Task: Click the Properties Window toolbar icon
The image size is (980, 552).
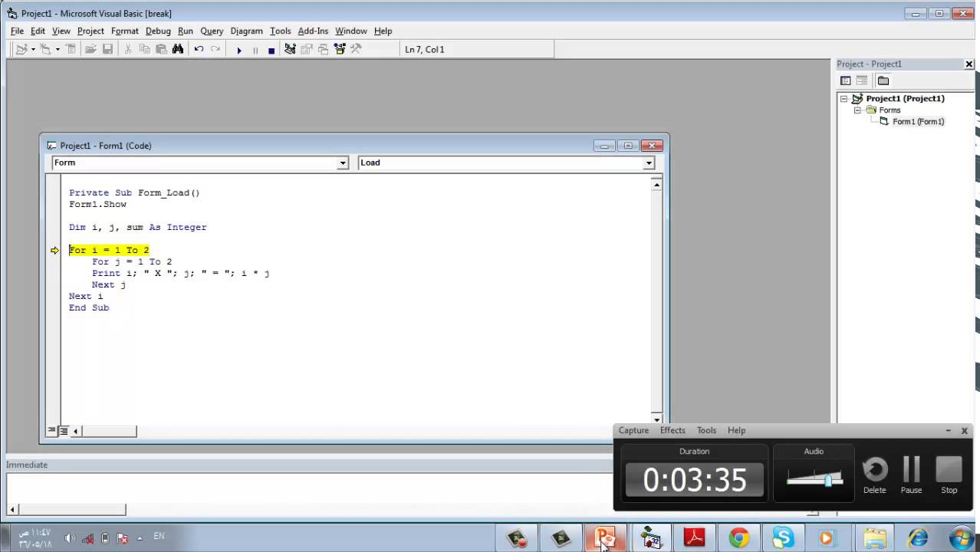Action: (307, 49)
